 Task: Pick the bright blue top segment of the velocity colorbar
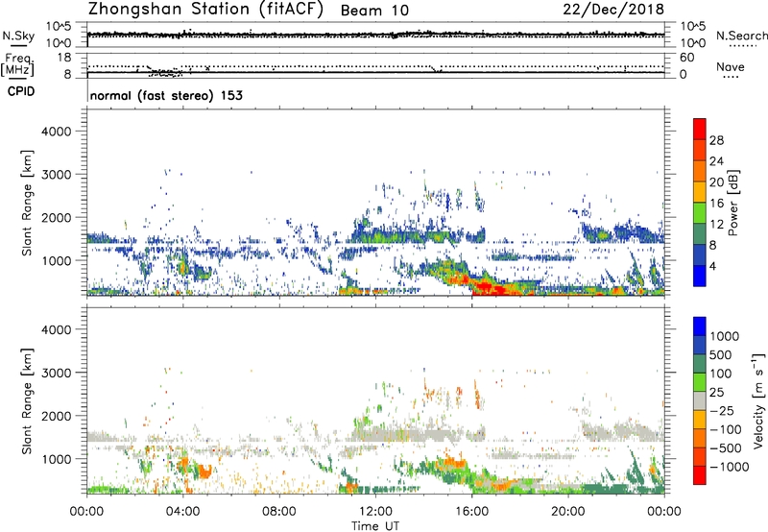point(700,326)
